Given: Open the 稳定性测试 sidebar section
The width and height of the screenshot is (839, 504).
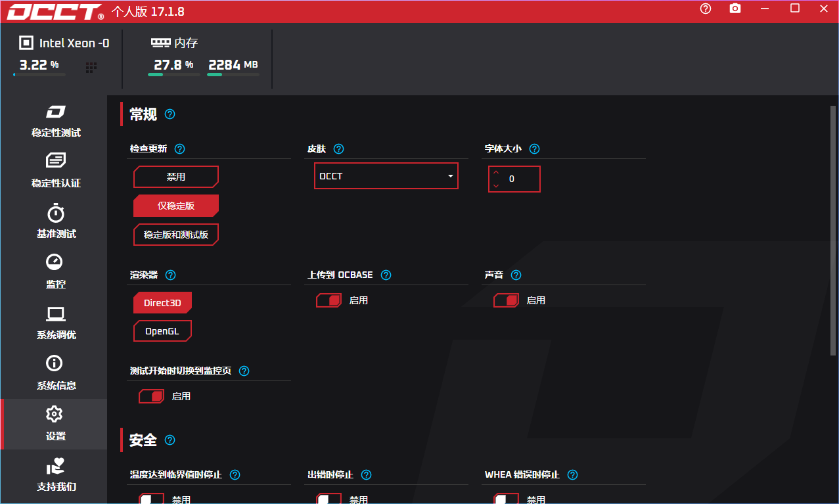Looking at the screenshot, I should click(56, 121).
